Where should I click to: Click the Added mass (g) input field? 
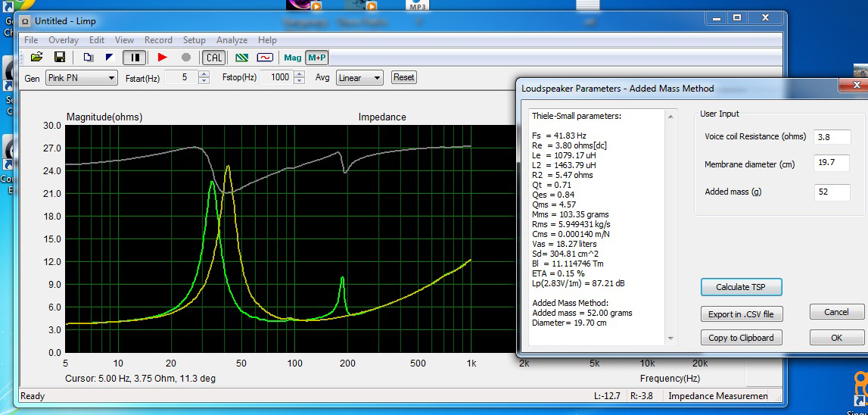pos(832,192)
